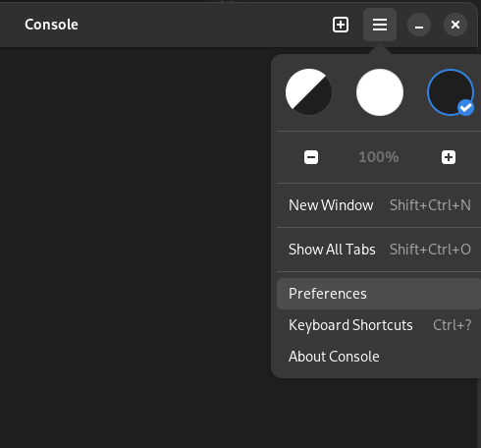The image size is (481, 448).
Task: Reset zoom via the 100% label
Action: point(379,157)
